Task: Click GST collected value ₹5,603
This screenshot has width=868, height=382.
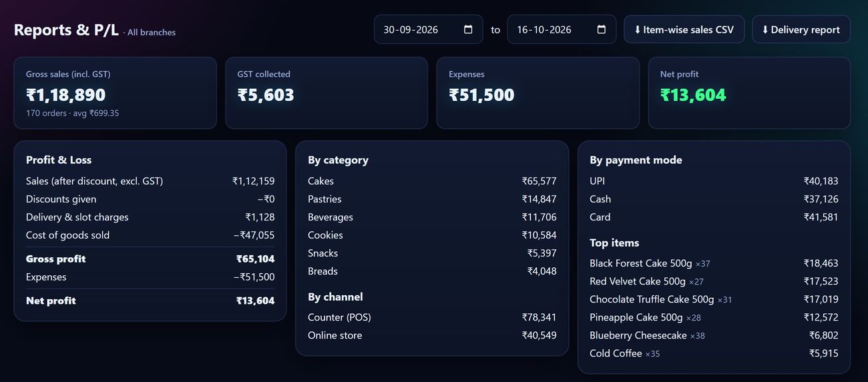Action: [x=266, y=95]
